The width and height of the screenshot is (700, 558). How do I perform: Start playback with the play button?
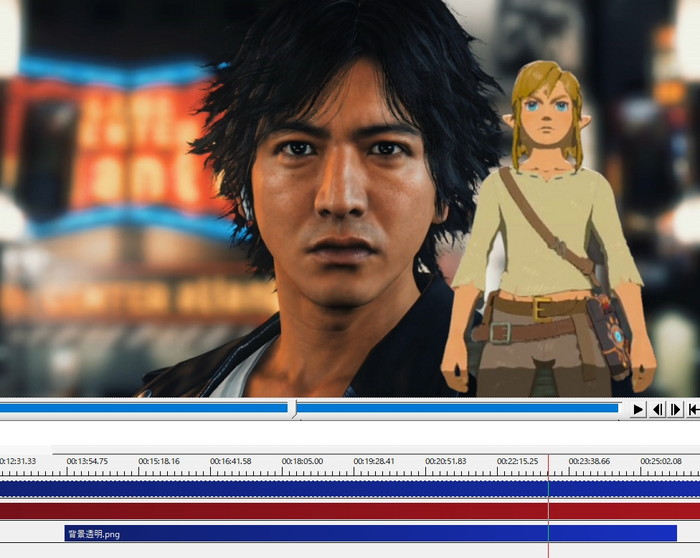pos(638,409)
